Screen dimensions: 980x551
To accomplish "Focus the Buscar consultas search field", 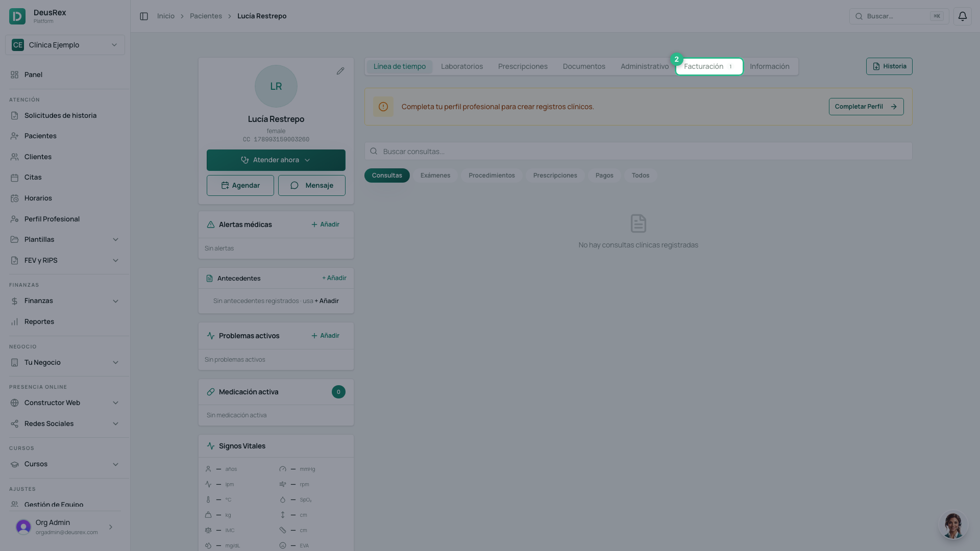I will point(638,152).
